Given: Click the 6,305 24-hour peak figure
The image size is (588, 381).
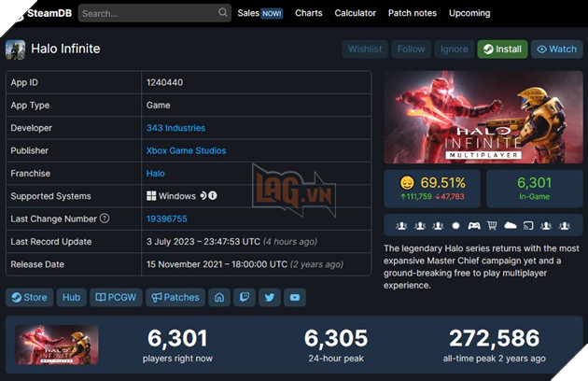Looking at the screenshot, I should pos(336,338).
